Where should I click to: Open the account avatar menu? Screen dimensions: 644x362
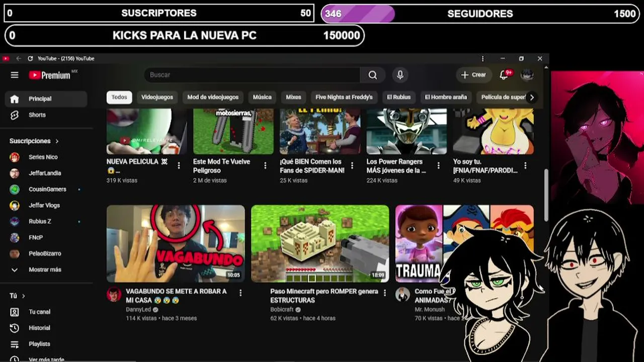pyautogui.click(x=527, y=75)
